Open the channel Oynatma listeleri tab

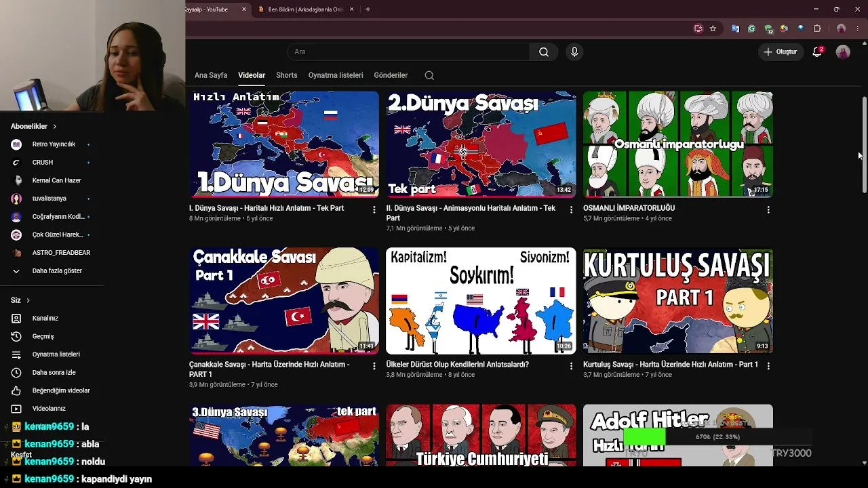(x=336, y=75)
